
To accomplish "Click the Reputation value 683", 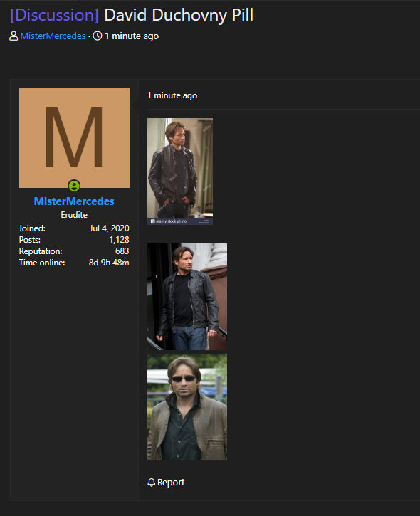I will 122,251.
